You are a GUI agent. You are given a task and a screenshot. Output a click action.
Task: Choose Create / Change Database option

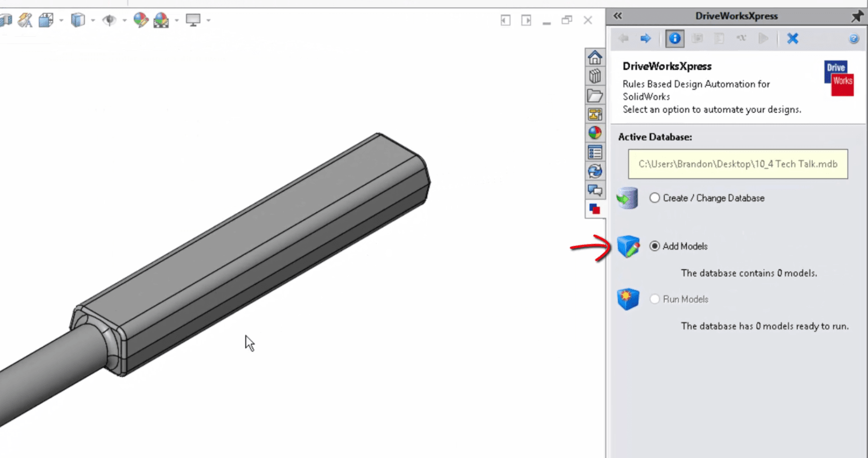tap(655, 198)
